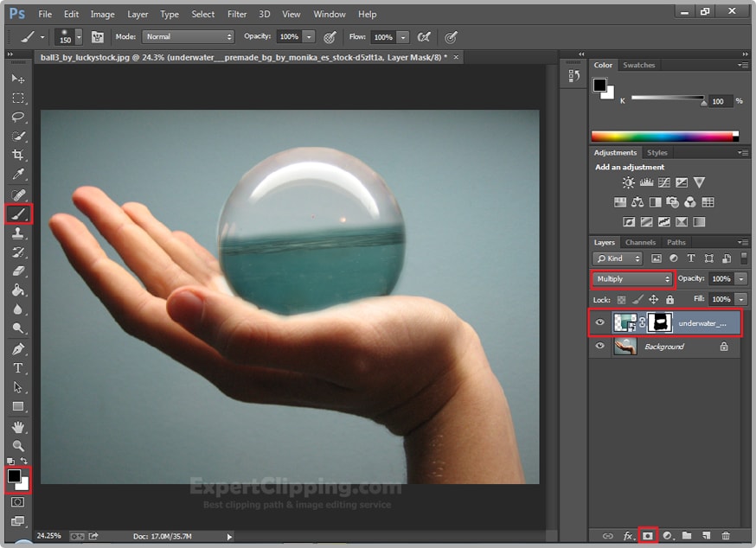Select the Horizontal Type tool
This screenshot has width=756, height=548.
coord(17,369)
